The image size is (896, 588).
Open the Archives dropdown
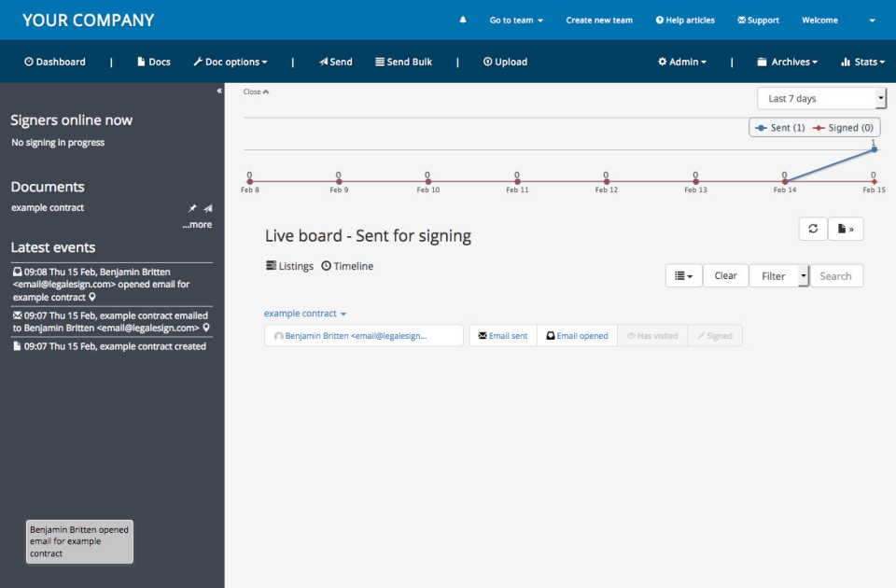tap(788, 62)
